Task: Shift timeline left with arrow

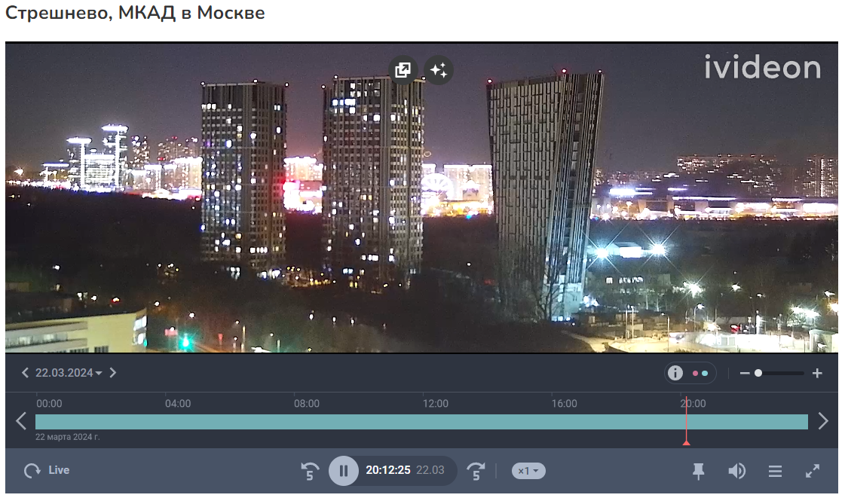Action: [x=21, y=421]
